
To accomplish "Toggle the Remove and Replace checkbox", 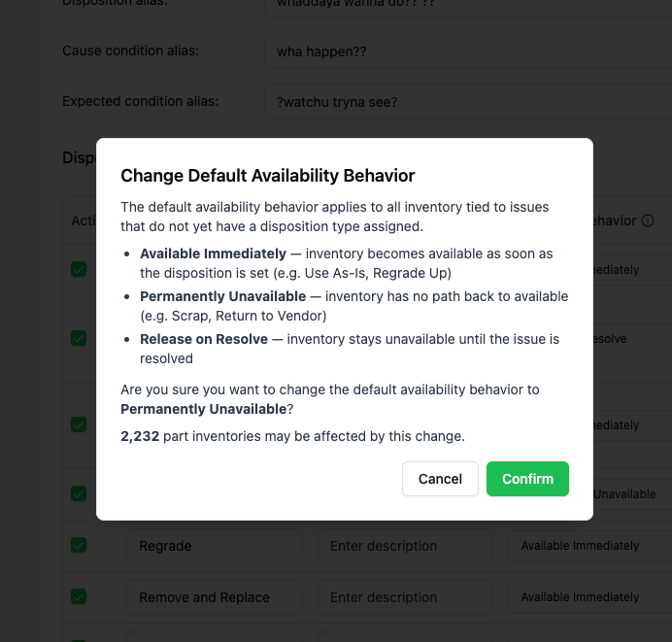I will pyautogui.click(x=79, y=596).
